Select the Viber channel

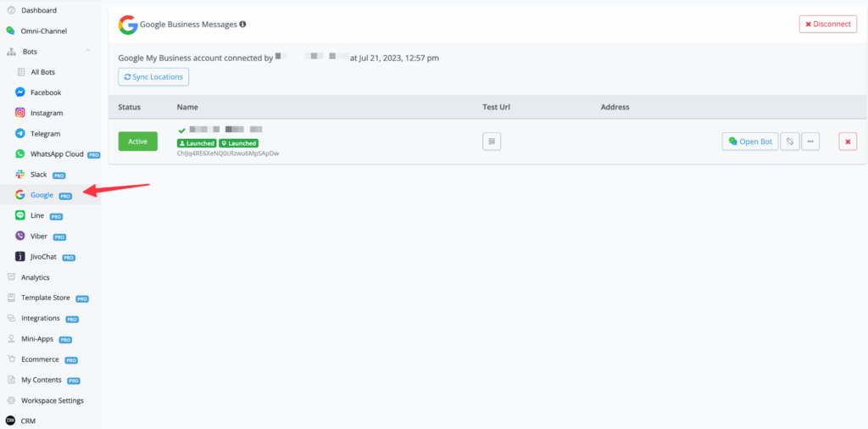click(x=38, y=237)
